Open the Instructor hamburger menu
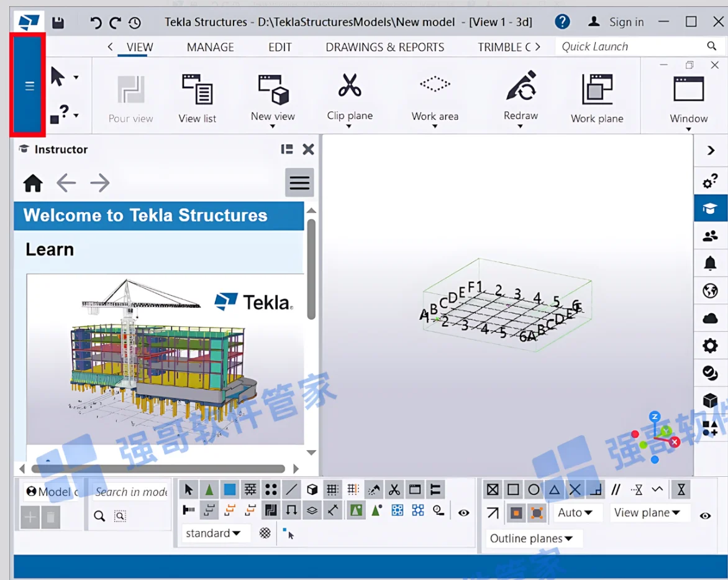This screenshot has width=728, height=580. point(299,183)
